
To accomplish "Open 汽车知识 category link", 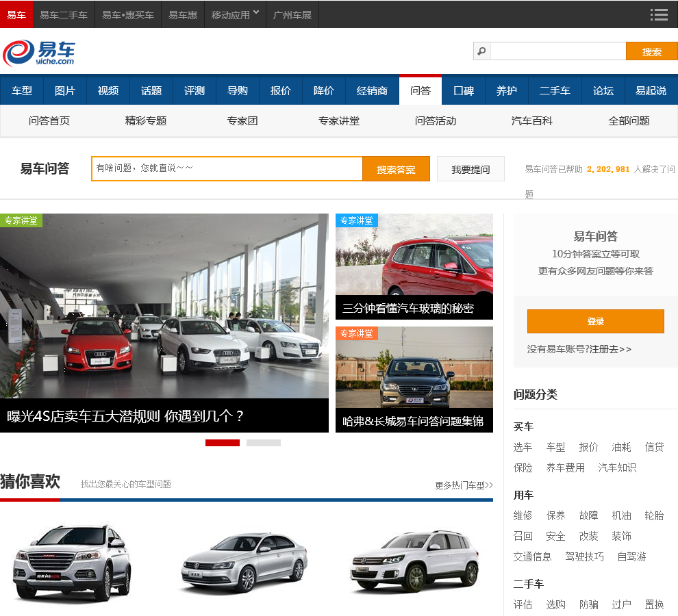I will click(x=618, y=467).
